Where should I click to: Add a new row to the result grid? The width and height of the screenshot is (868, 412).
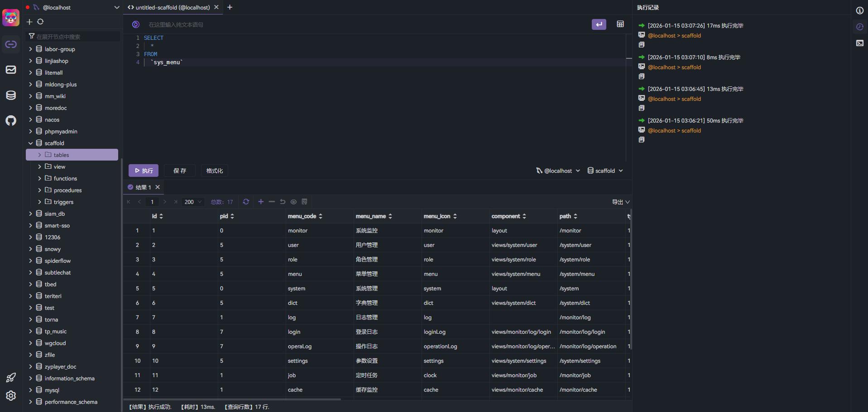261,202
